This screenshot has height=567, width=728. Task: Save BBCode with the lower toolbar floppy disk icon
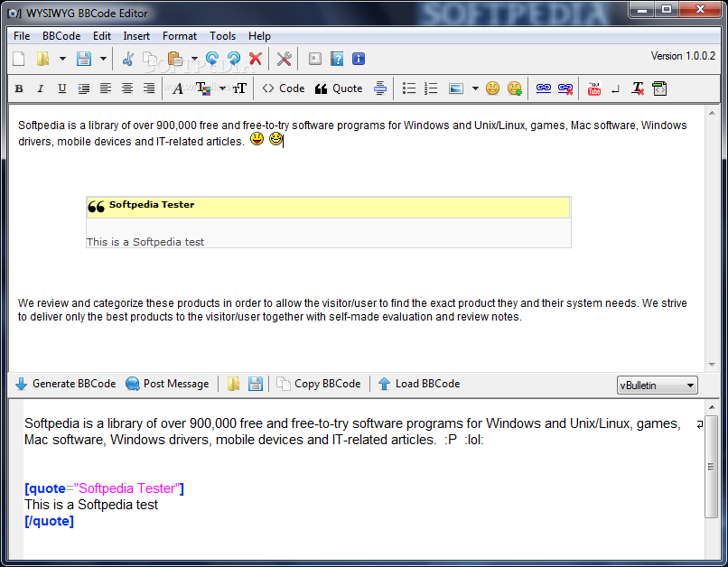pyautogui.click(x=255, y=384)
